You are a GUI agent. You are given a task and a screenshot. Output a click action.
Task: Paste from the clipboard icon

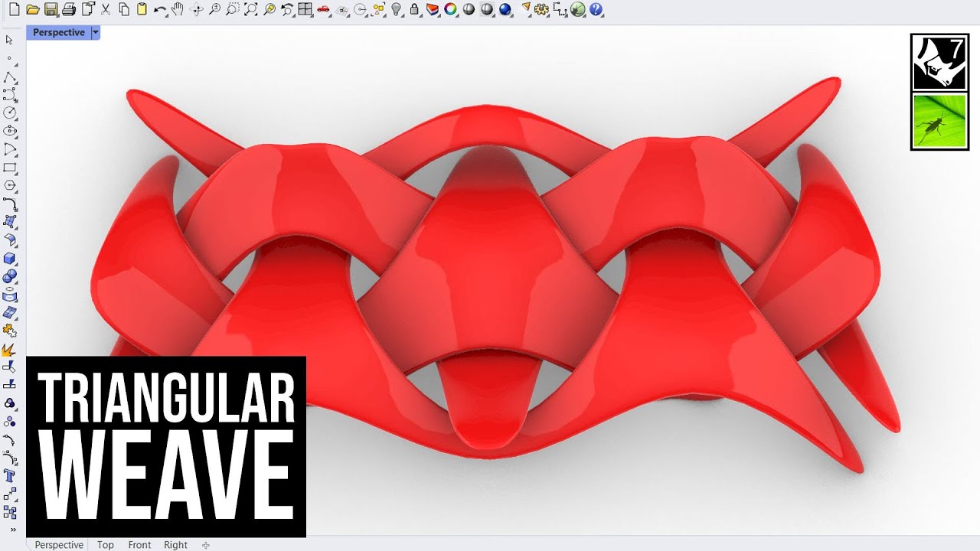pos(142,9)
